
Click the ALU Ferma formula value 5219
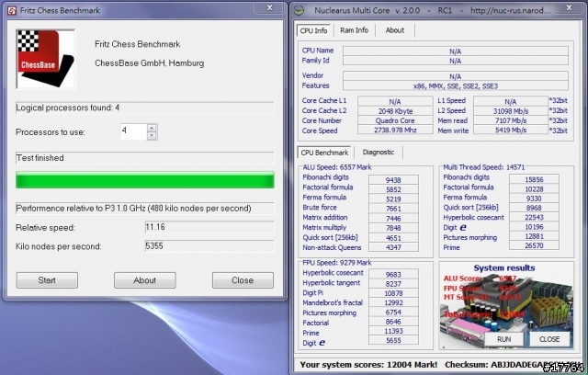[393, 199]
